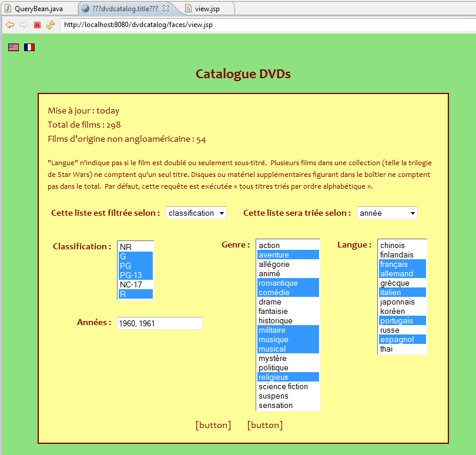The height and width of the screenshot is (455, 476).
Task: Select NR in Classification list
Action: coord(135,247)
